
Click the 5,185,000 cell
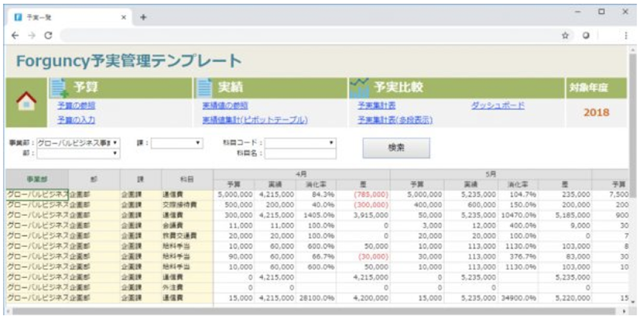(x=565, y=215)
